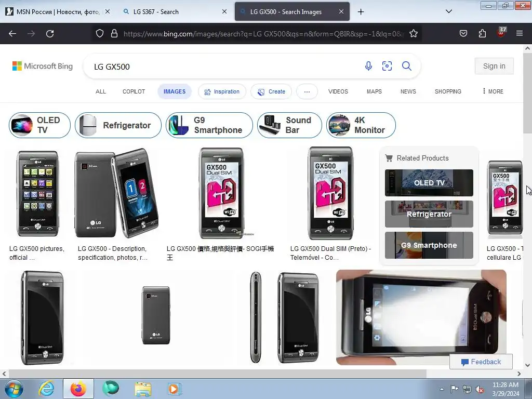The image size is (532, 399).
Task: Open hand-held LG Dual SIM photo
Action: point(421,317)
